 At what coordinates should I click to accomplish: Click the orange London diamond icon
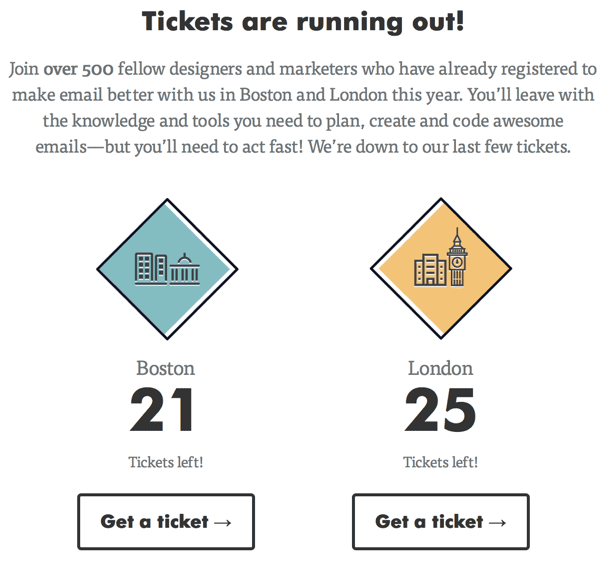tap(441, 269)
